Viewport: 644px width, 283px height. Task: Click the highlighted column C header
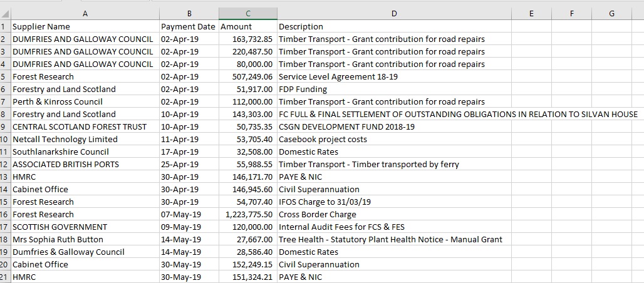coord(247,14)
